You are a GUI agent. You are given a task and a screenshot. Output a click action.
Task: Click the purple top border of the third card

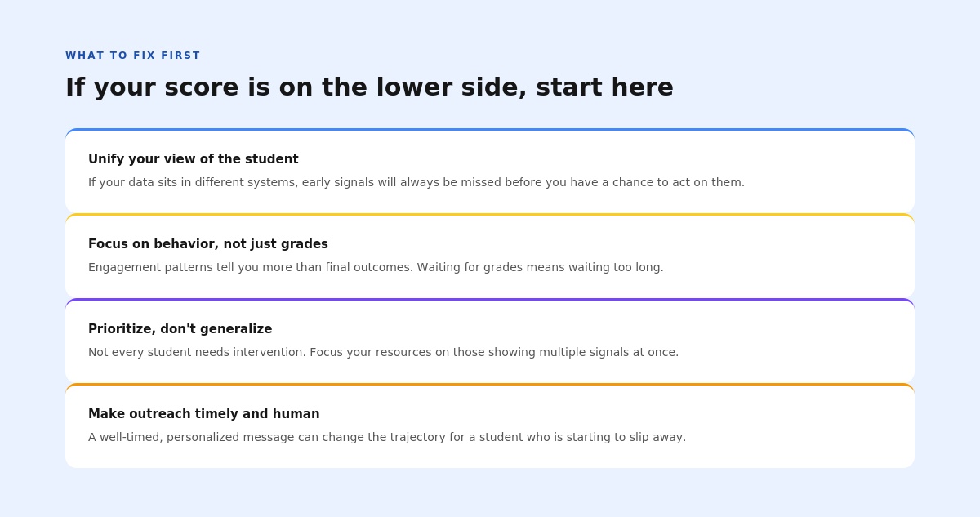[x=490, y=299]
